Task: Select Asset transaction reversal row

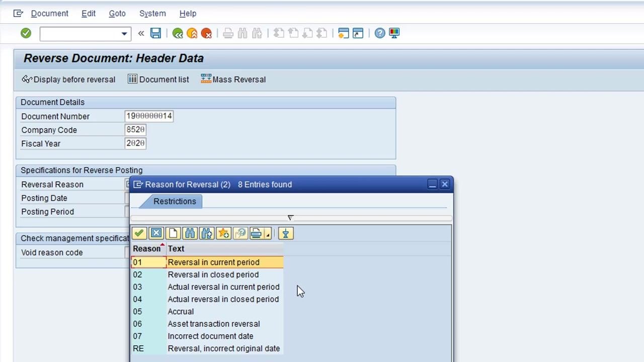Action: (207, 324)
